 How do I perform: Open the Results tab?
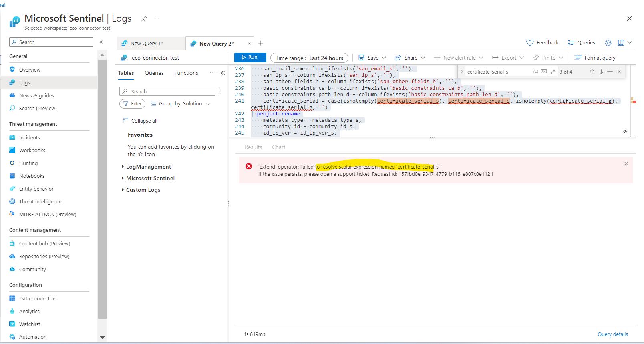coord(253,147)
